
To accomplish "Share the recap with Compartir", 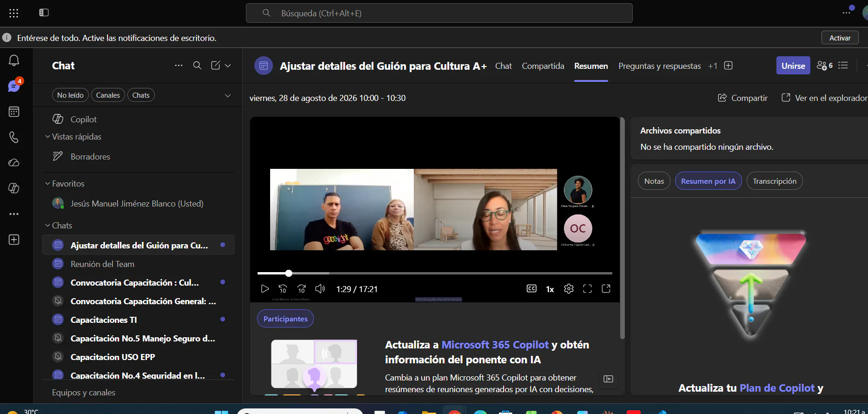I will [x=743, y=98].
